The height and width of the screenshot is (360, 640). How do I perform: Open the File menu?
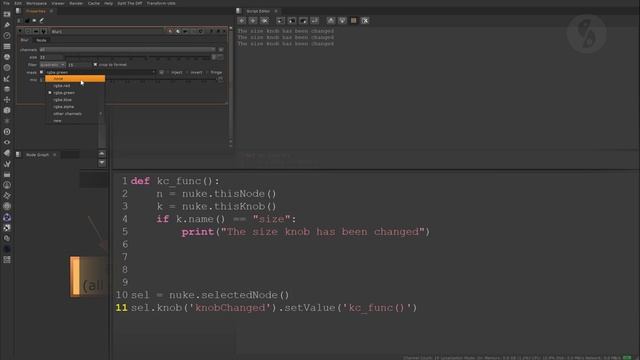coord(6,3)
